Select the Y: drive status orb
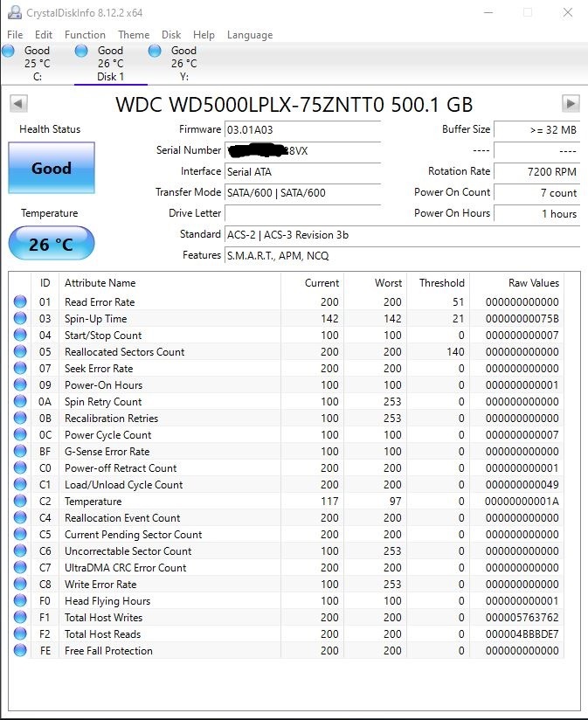 pyautogui.click(x=156, y=51)
